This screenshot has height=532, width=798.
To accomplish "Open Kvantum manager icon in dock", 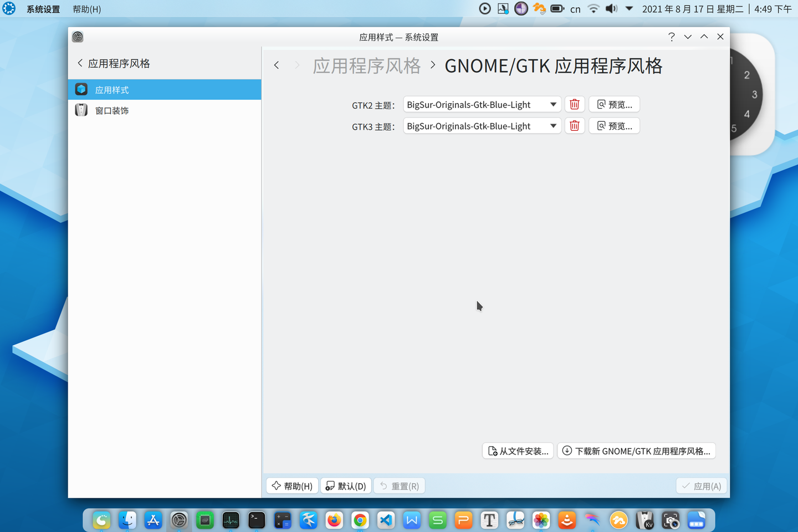I will pos(644,520).
